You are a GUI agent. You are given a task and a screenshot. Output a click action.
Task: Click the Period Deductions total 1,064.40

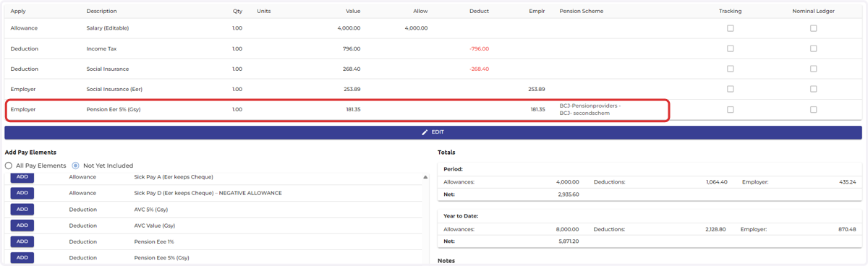point(717,182)
